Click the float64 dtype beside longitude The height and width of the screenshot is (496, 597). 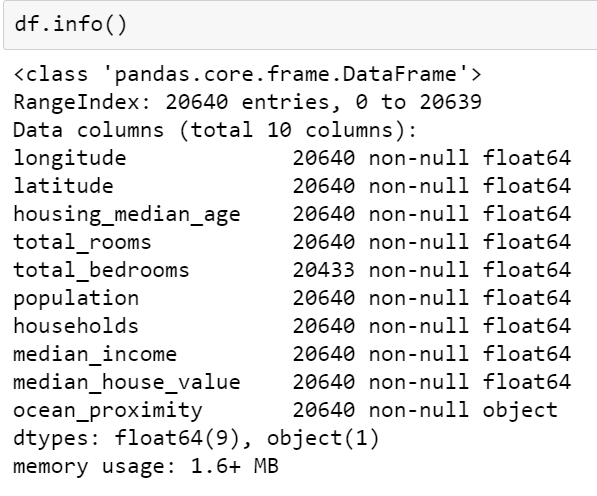[x=527, y=158]
